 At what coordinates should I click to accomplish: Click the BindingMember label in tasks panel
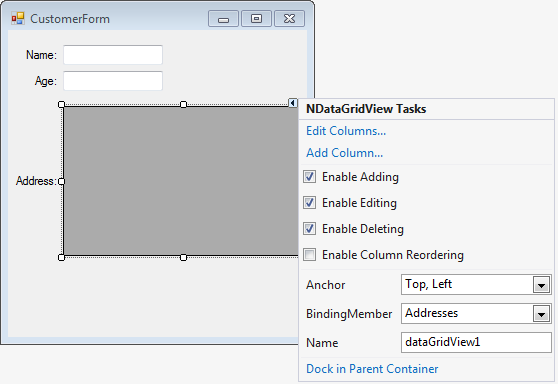coord(349,314)
